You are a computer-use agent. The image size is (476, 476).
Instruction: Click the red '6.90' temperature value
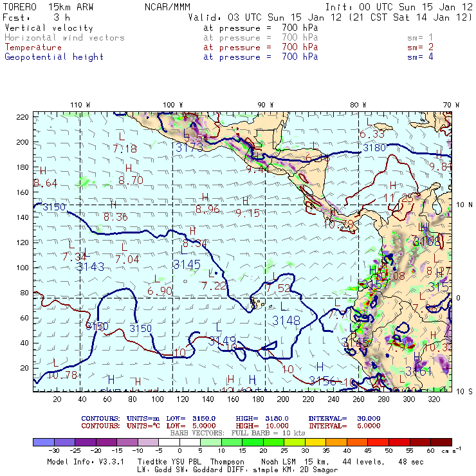coord(160,291)
